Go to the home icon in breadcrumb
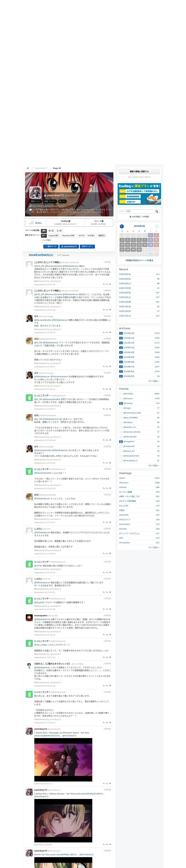 [28, 168]
